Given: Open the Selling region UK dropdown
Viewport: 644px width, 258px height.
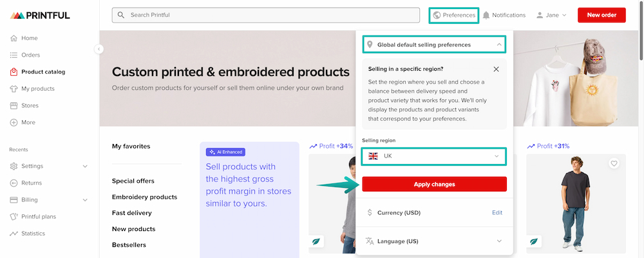Looking at the screenshot, I should [x=433, y=156].
